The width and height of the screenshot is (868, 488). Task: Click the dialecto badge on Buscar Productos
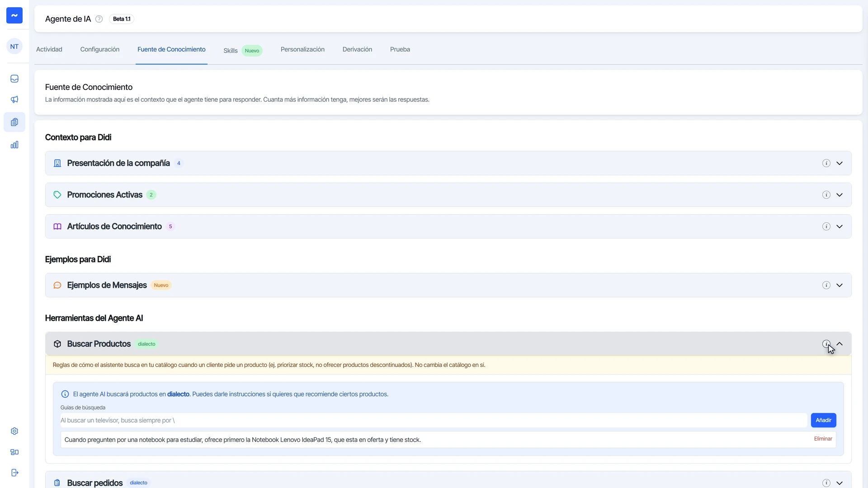tap(146, 344)
